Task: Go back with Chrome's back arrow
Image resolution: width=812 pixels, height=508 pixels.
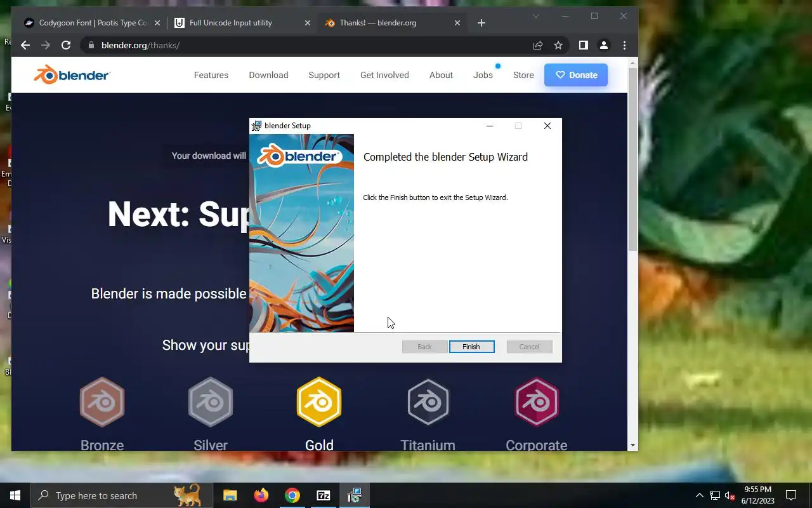Action: (x=25, y=45)
